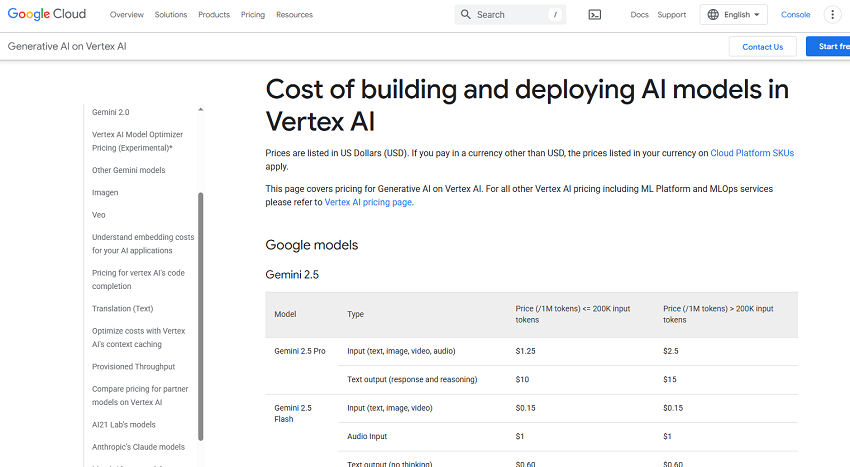This screenshot has width=850, height=467.
Task: Open the English language dropdown
Action: (x=733, y=15)
